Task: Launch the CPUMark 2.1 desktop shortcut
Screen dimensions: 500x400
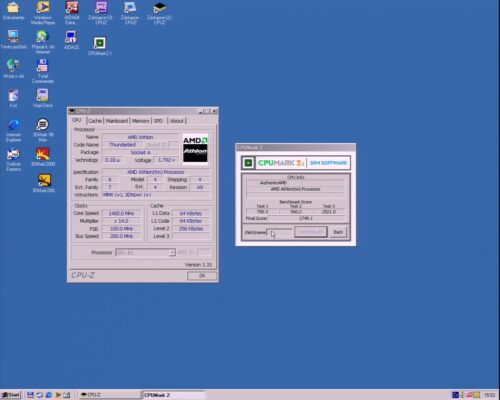Action: click(x=99, y=46)
